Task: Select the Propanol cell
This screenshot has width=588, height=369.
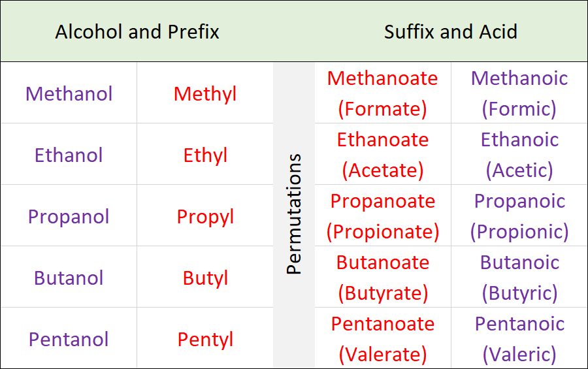Action: click(x=69, y=216)
